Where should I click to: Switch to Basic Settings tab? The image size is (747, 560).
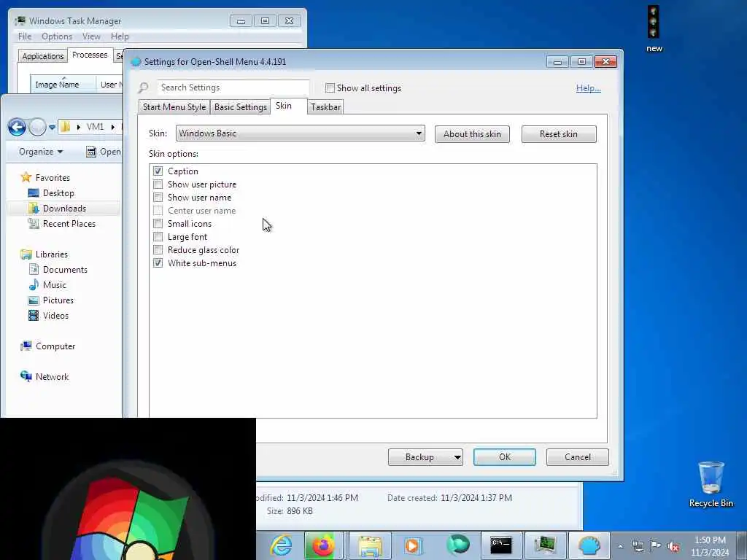241,107
